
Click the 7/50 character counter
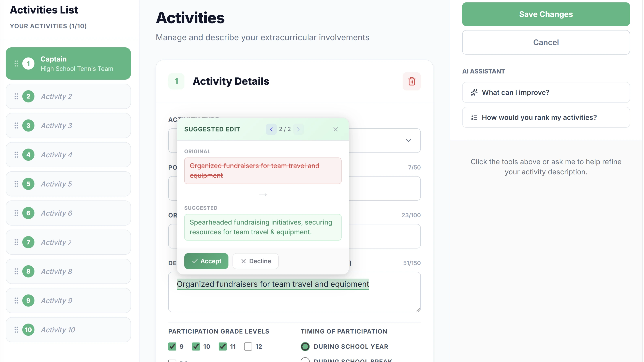(x=414, y=167)
